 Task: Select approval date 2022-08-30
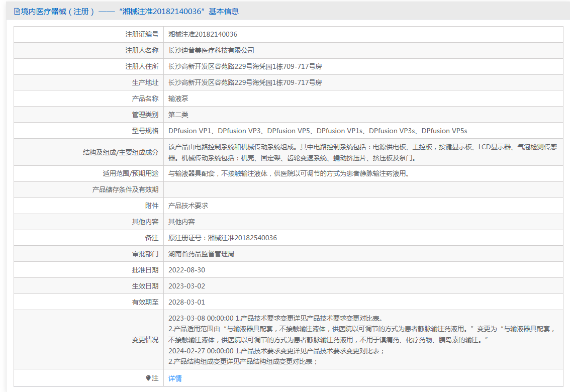[187, 270]
